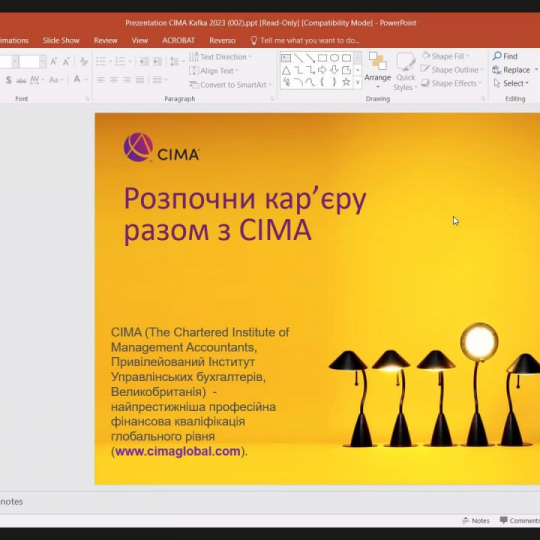Open the Shape Fill color options
The image size is (540, 540).
click(446, 56)
